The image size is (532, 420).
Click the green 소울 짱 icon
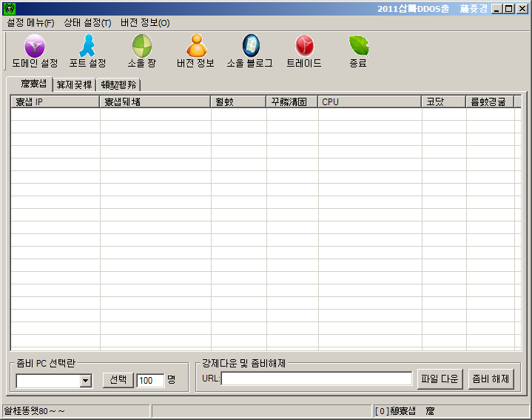[142, 47]
